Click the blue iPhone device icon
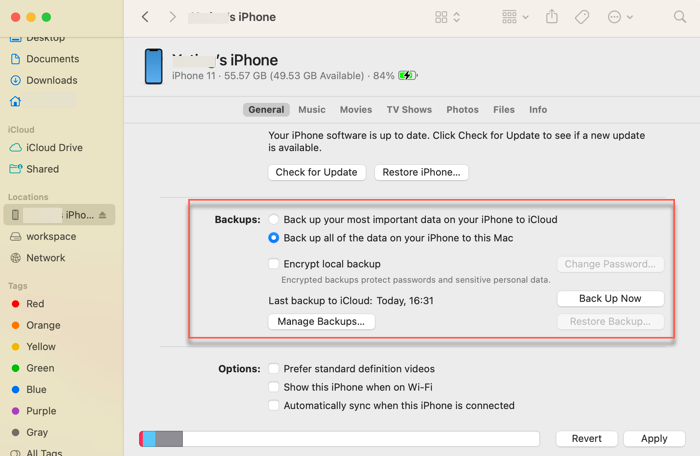The image size is (700, 456). 154,67
